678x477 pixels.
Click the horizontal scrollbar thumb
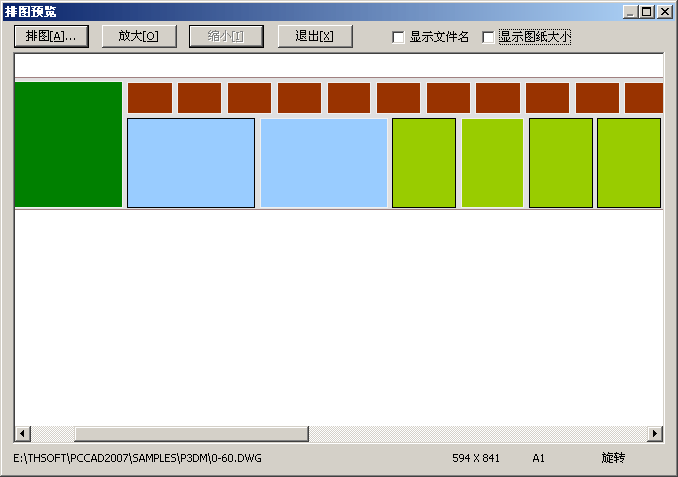click(x=190, y=434)
